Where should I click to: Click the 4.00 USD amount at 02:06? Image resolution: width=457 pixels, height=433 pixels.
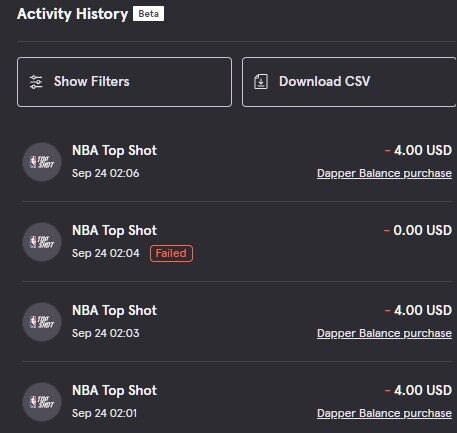pyautogui.click(x=418, y=150)
